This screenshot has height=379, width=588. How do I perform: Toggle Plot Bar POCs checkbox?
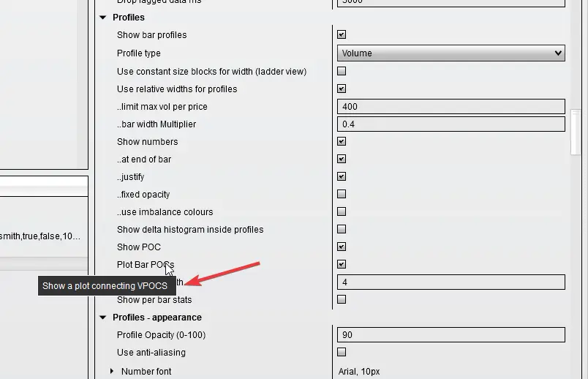tap(342, 265)
